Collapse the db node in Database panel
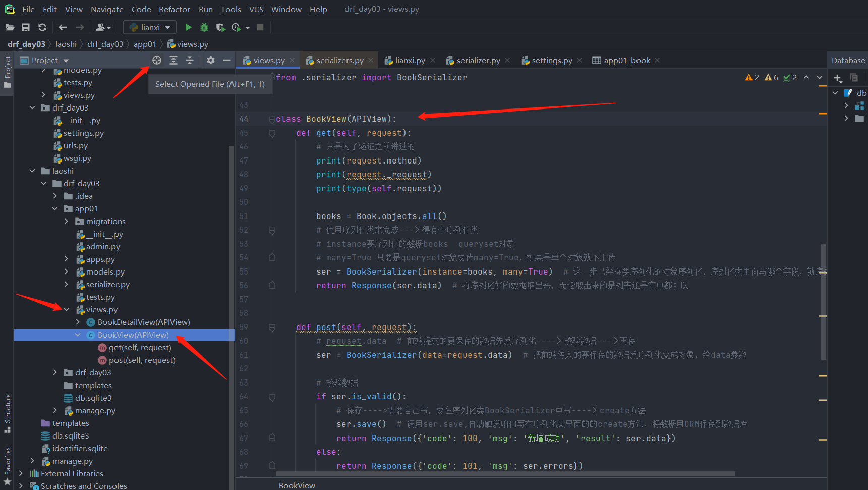The height and width of the screenshot is (490, 868). click(835, 93)
